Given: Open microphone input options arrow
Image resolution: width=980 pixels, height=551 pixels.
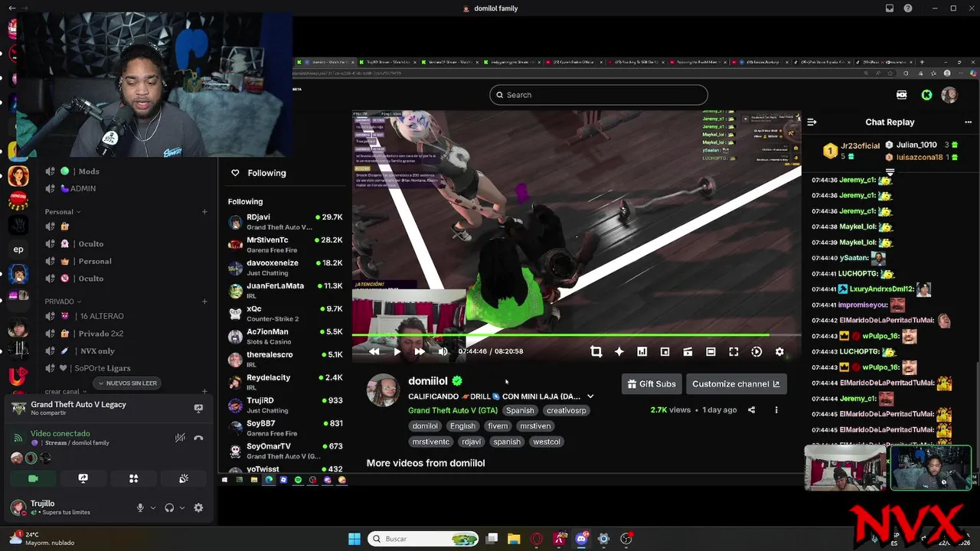Looking at the screenshot, I should (x=153, y=507).
